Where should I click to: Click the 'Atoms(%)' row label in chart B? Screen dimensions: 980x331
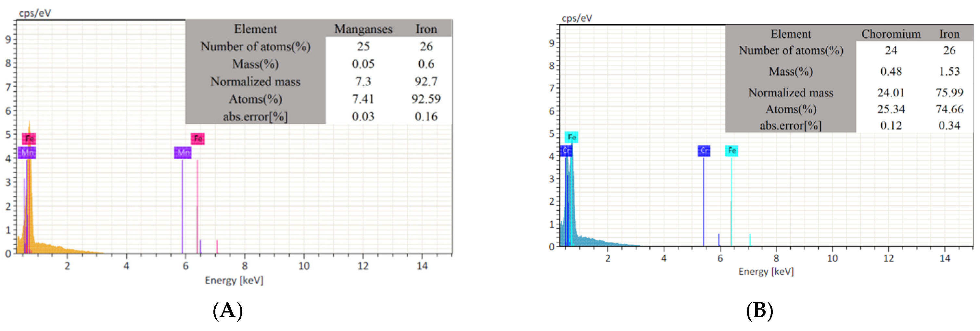click(x=791, y=109)
